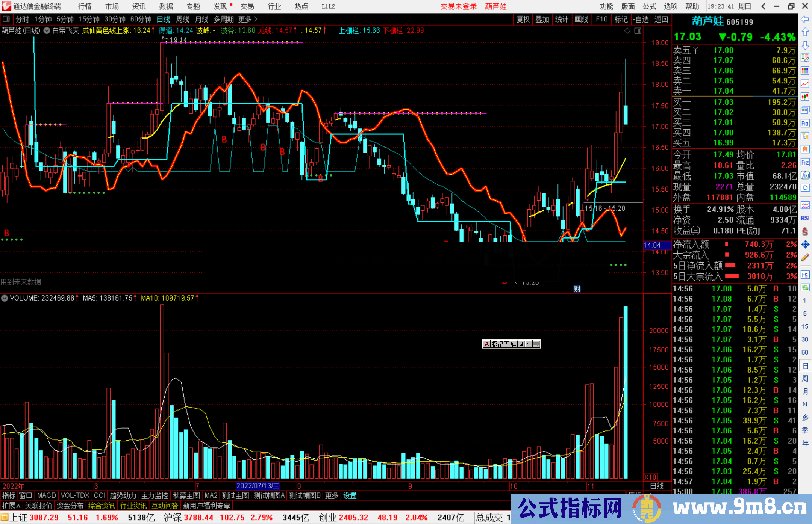The image size is (812, 524).
Task: Click the F10 company info sidebar icon
Action: (x=805, y=123)
